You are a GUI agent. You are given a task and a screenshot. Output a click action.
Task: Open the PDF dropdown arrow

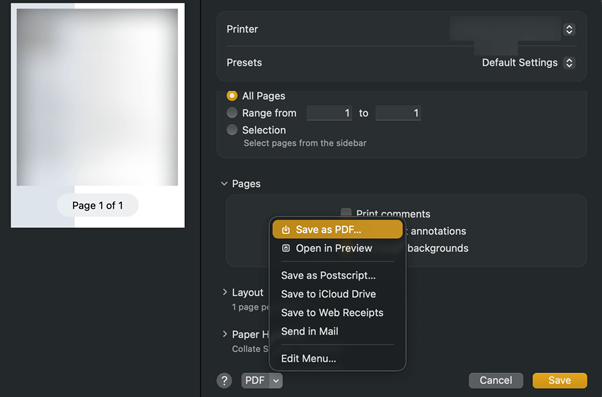tap(276, 380)
